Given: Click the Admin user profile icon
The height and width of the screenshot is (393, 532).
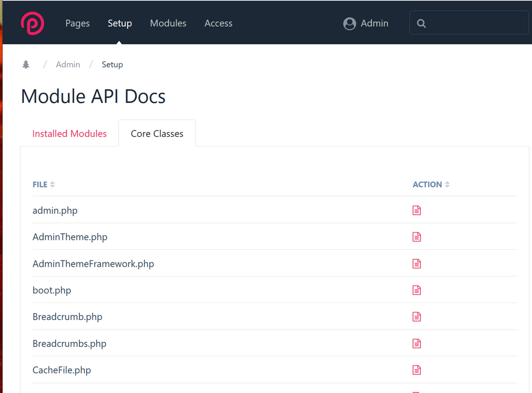Looking at the screenshot, I should (x=350, y=23).
